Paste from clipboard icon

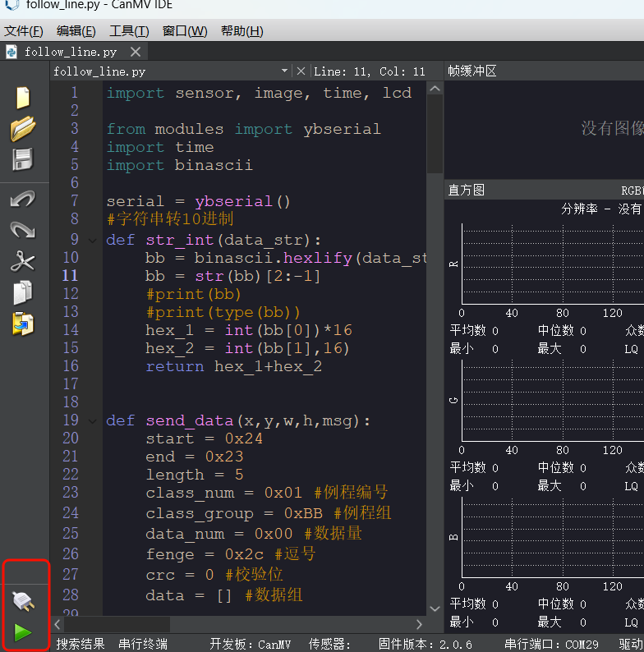point(23,324)
